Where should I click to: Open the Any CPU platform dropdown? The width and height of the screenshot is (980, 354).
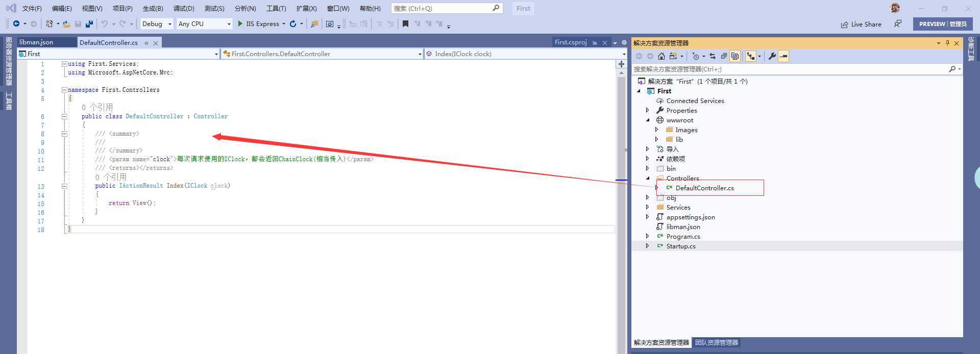point(204,24)
